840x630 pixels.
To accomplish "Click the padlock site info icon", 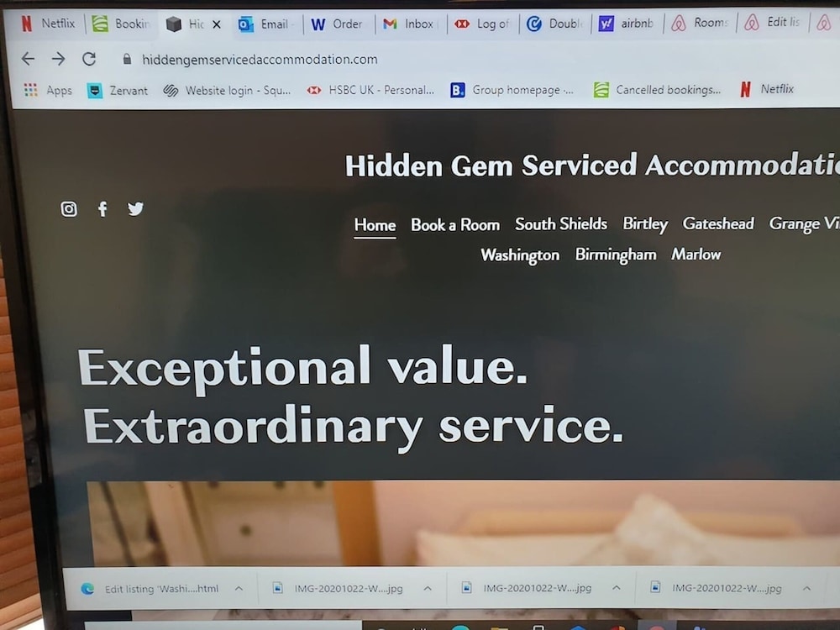I will point(127,59).
